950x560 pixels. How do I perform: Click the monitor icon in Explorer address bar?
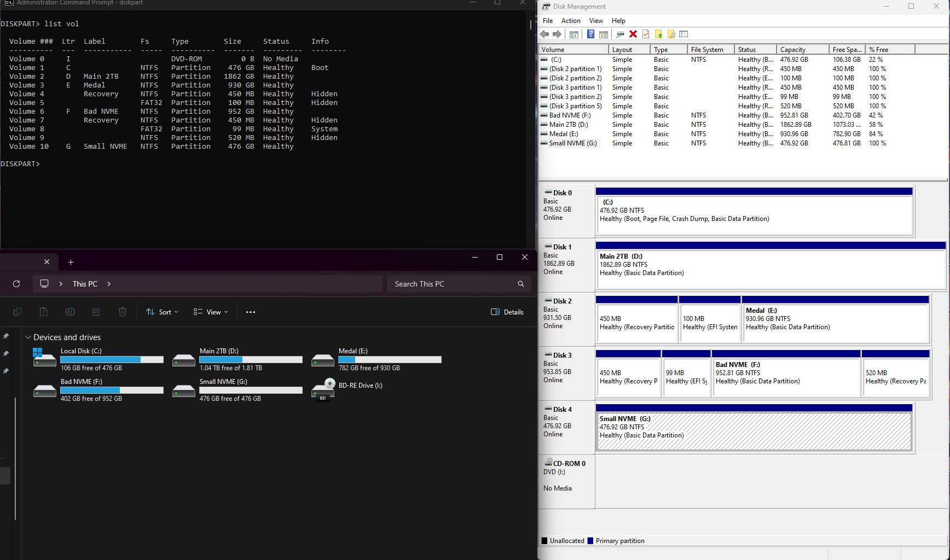44,284
